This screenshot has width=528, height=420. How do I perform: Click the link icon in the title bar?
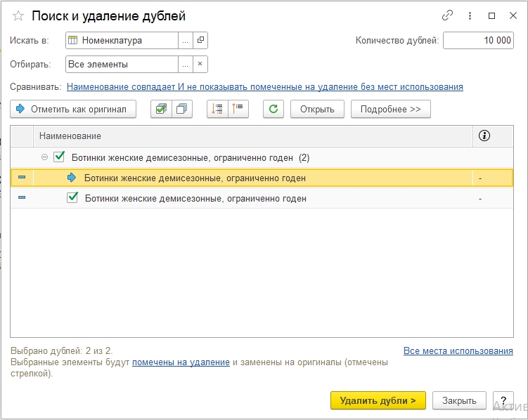[448, 15]
